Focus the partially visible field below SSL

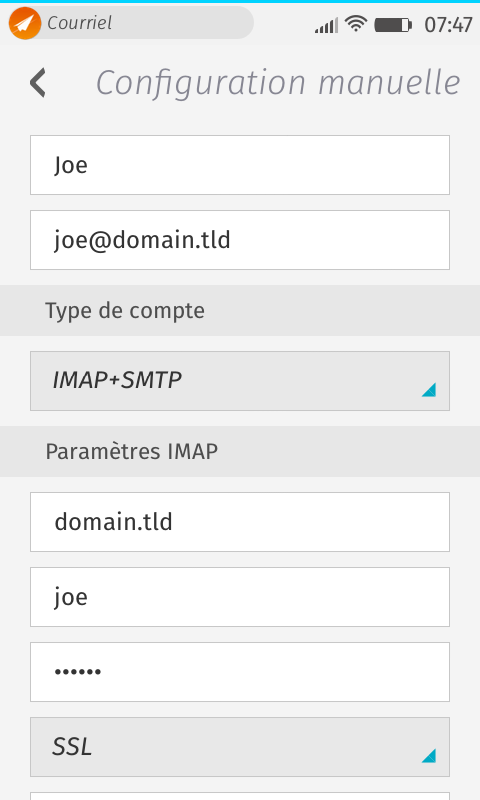pyautogui.click(x=240, y=796)
